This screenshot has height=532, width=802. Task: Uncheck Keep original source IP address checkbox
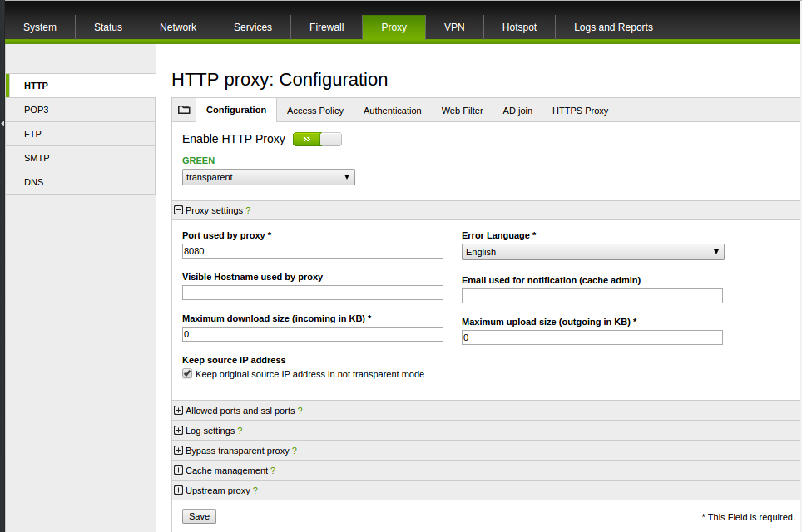click(187, 374)
